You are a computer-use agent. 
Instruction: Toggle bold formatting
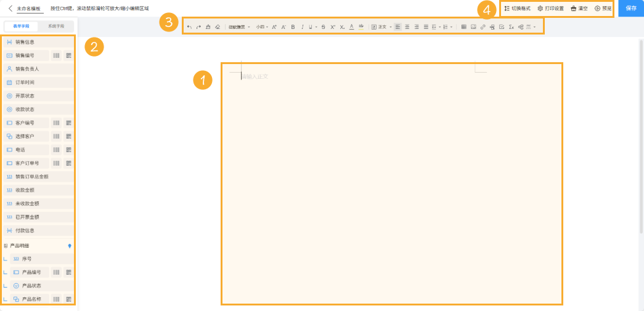click(293, 27)
